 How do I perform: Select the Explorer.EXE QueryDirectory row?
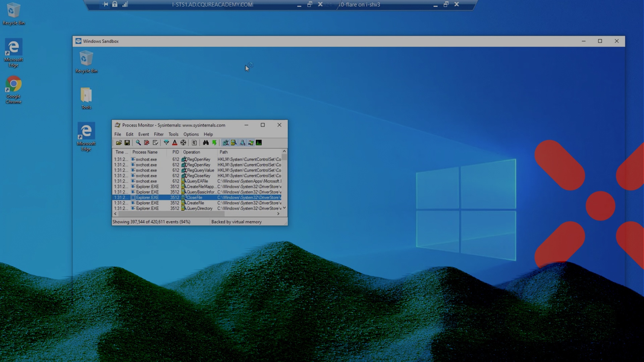point(197,208)
